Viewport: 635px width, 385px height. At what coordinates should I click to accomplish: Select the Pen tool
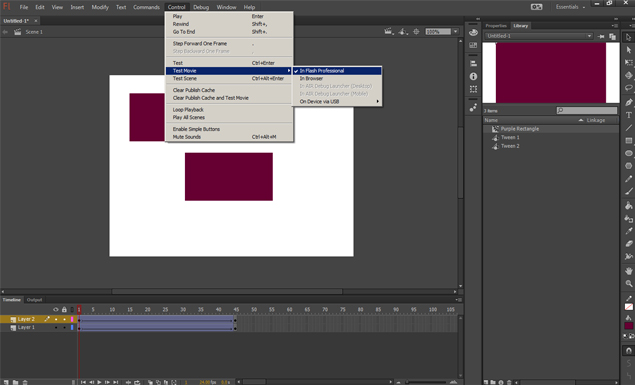(629, 102)
